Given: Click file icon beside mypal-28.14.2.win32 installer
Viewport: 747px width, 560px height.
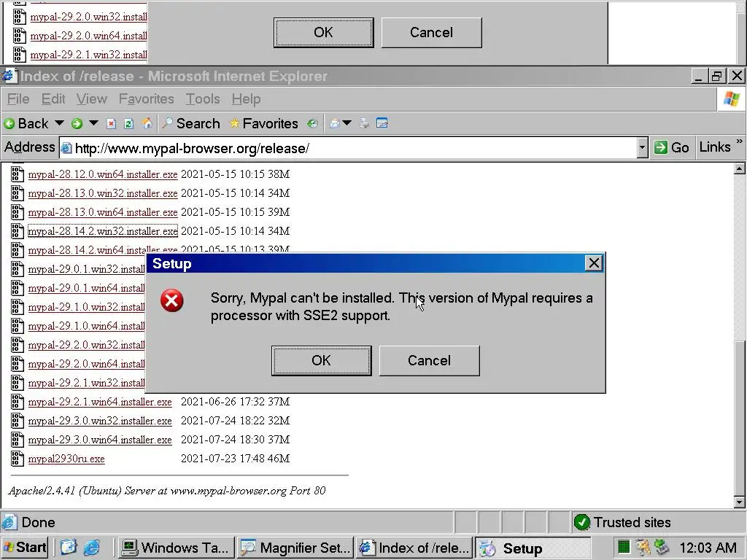Looking at the screenshot, I should [x=18, y=231].
